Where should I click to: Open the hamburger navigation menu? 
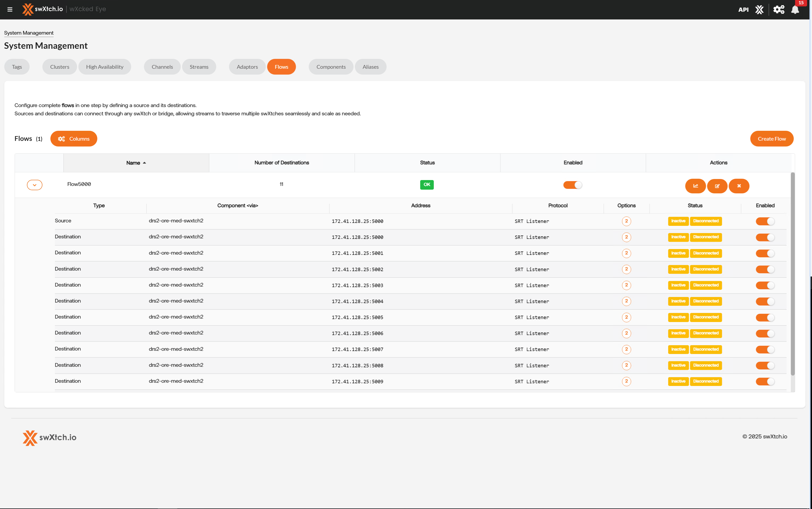(10, 9)
